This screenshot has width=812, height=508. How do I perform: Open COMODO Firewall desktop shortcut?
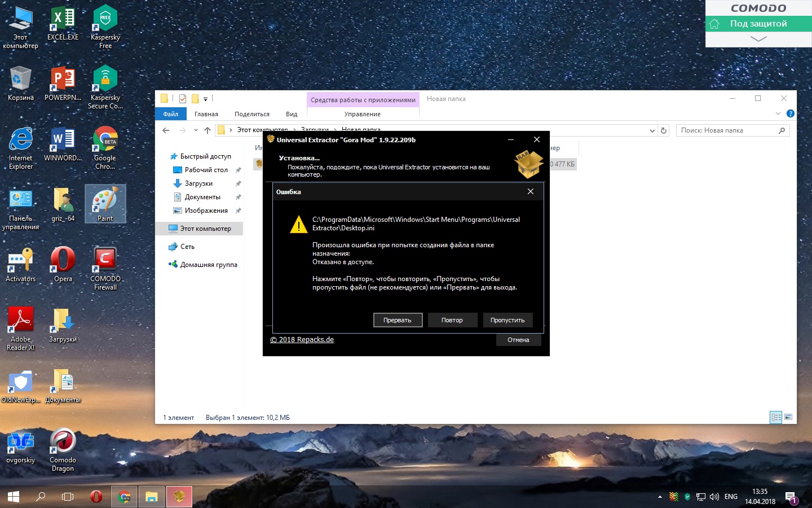point(105,268)
